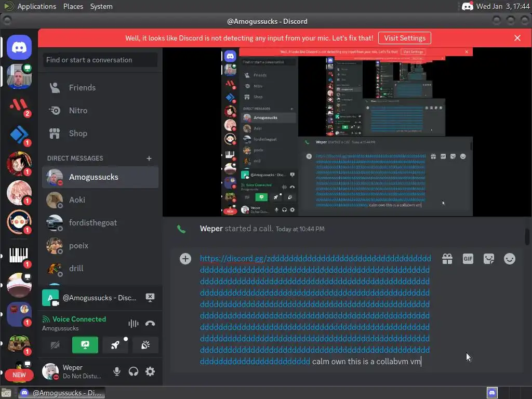Open the fordisthegoat direct message
Screen dimensions: 532x399
pos(100,223)
